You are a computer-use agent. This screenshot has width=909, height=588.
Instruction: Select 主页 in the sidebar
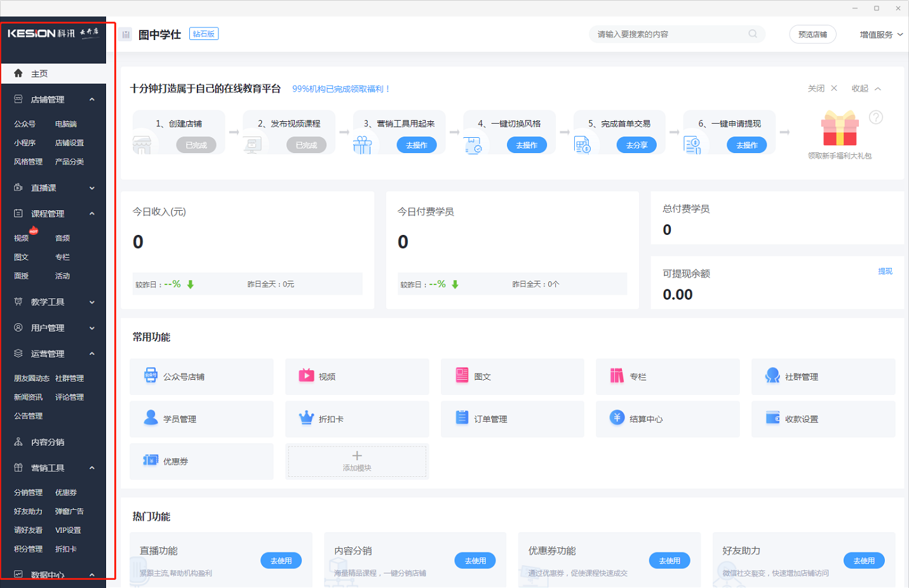click(x=39, y=74)
